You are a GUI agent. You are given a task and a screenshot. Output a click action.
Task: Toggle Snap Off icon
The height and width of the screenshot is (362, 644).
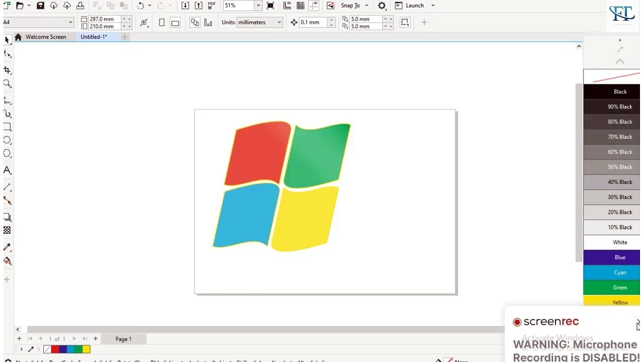[330, 6]
